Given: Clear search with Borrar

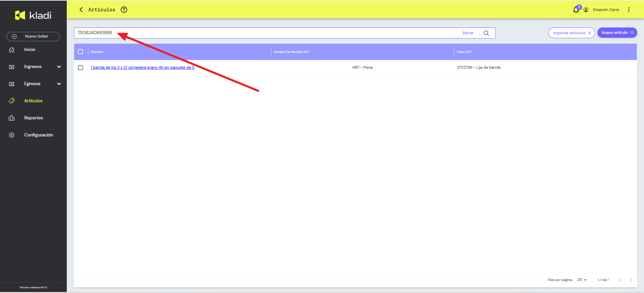Looking at the screenshot, I should (x=468, y=33).
